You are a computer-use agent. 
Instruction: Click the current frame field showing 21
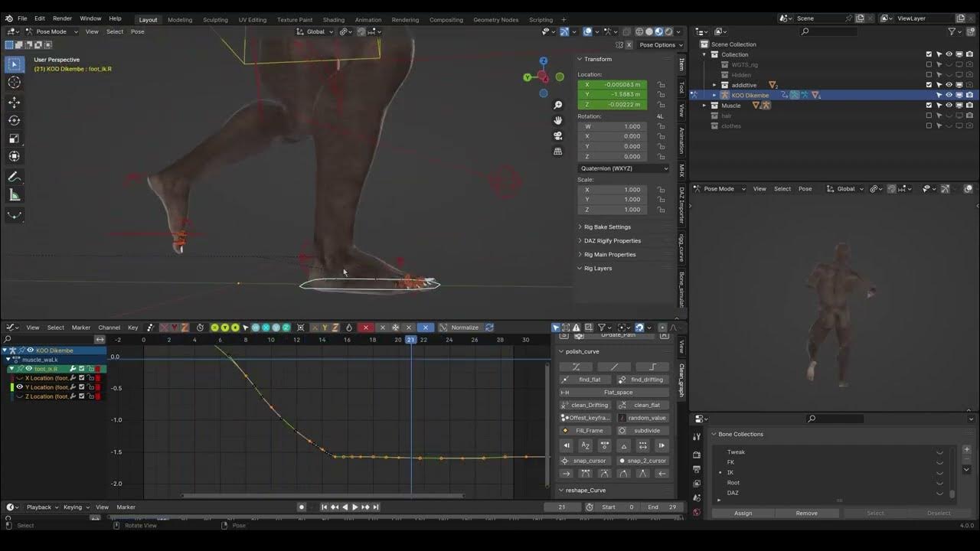click(562, 507)
